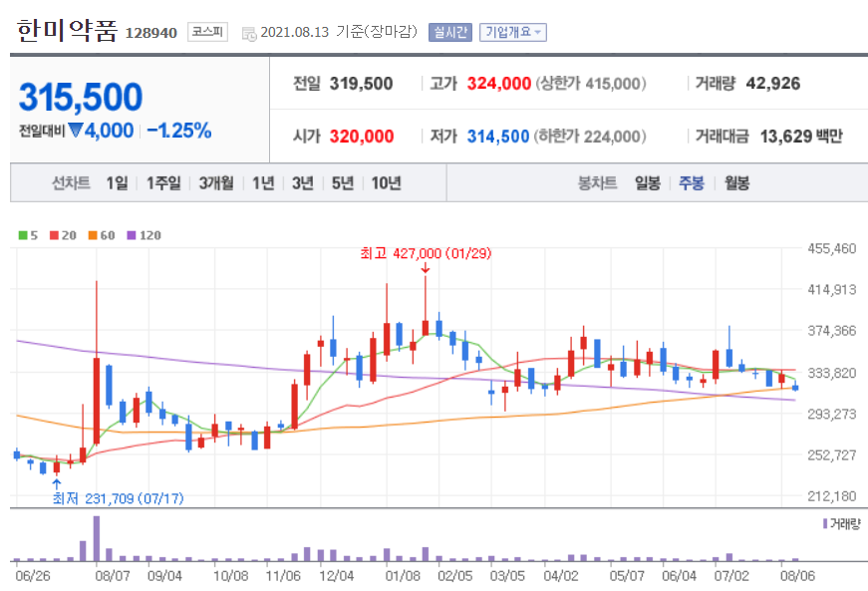Screen dimensions: 868x591
Task: Click the -1.25% change value
Action: point(179,131)
